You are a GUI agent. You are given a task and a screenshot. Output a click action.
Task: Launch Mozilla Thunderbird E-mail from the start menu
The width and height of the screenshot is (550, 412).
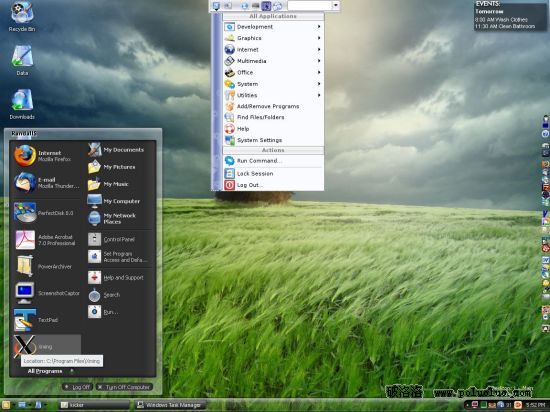click(x=46, y=183)
